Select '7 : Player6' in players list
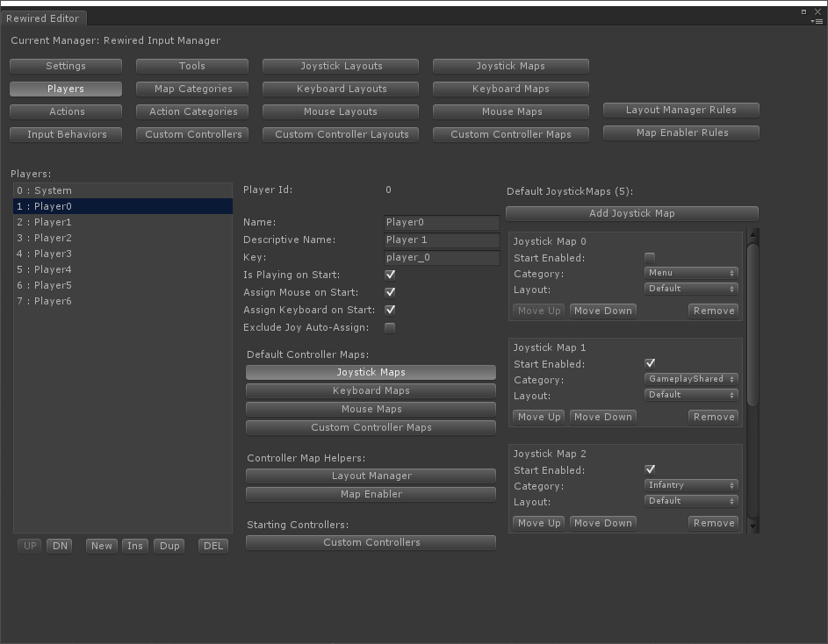The image size is (828, 644). [x=123, y=302]
